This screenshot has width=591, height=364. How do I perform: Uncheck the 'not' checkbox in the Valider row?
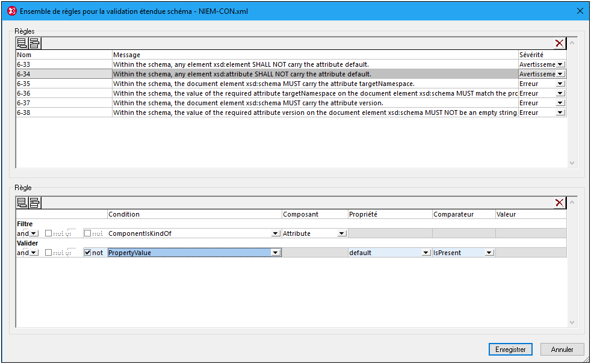(88, 253)
